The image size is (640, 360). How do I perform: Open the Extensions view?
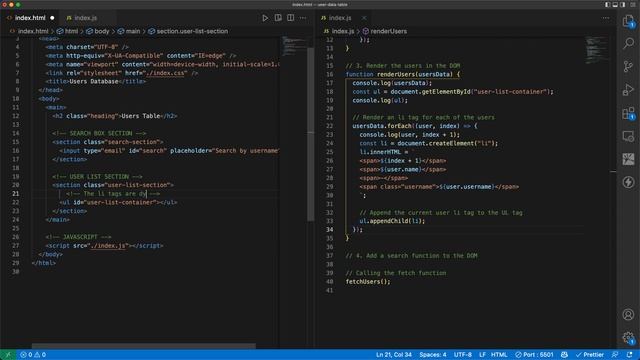tap(629, 113)
